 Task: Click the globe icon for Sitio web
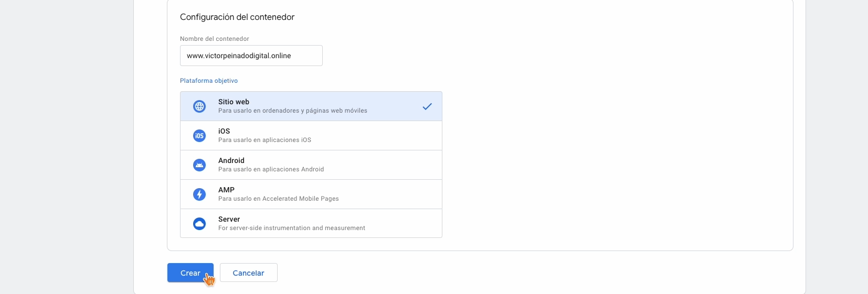point(199,106)
